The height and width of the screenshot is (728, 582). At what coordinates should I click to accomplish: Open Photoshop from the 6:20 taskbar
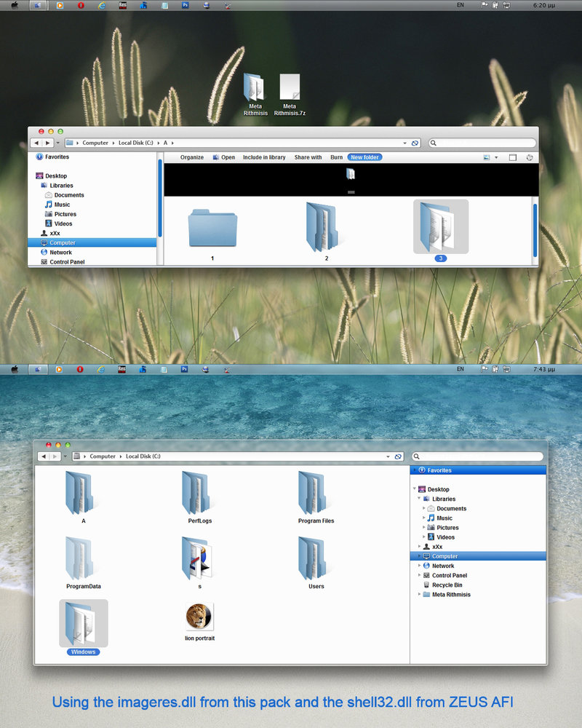click(186, 6)
